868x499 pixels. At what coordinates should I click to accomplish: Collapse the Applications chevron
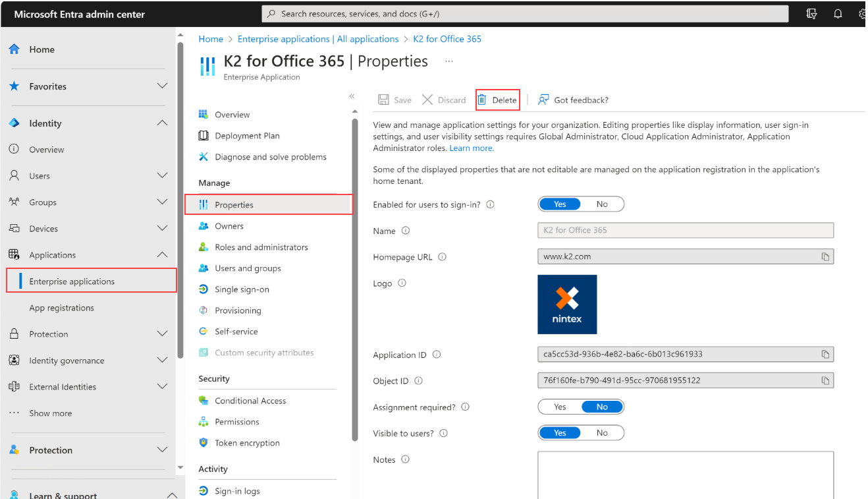(162, 255)
